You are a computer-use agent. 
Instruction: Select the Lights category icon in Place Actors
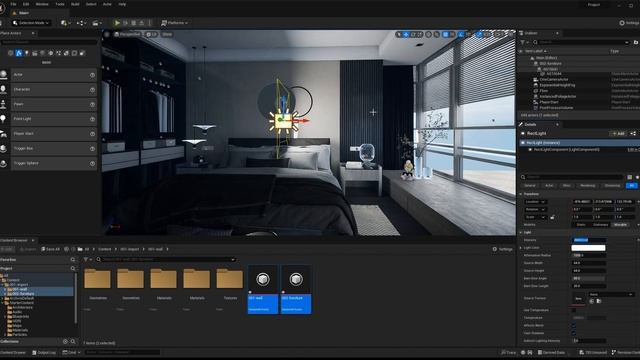pos(27,53)
